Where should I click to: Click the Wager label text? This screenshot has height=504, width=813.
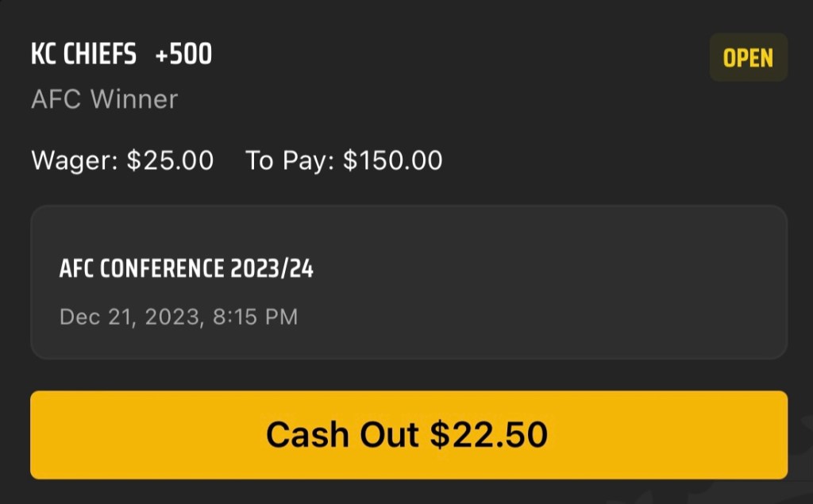coord(75,160)
